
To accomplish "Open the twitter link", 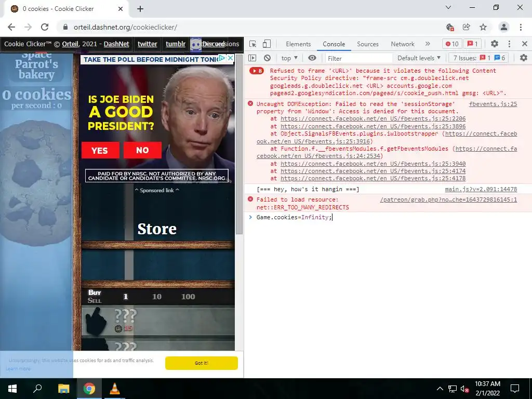I will point(147,44).
